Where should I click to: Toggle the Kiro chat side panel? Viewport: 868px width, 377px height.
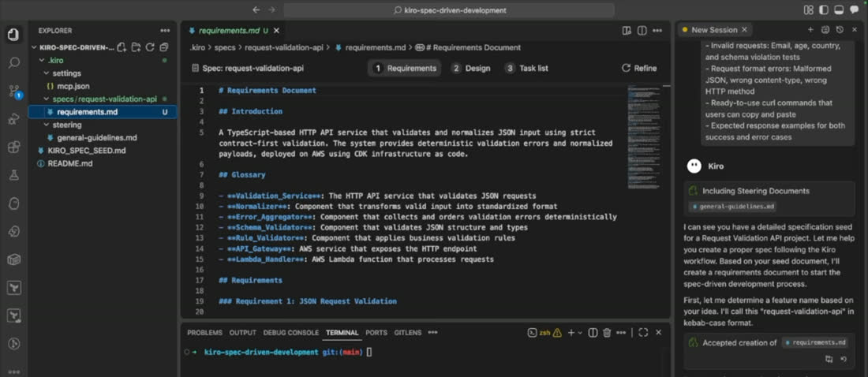point(854,10)
